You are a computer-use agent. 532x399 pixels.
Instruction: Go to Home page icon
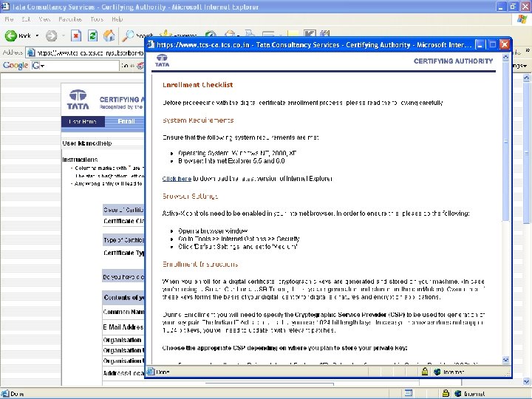(x=109, y=35)
